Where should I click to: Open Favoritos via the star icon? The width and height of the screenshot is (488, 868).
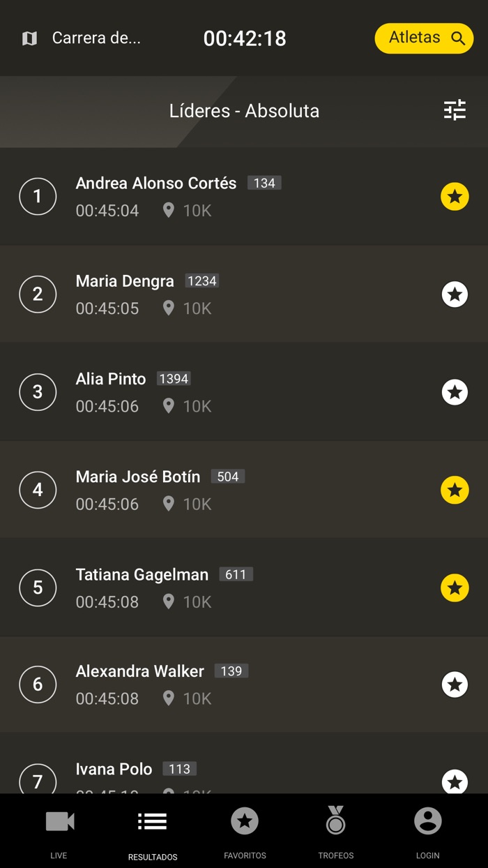point(245,821)
